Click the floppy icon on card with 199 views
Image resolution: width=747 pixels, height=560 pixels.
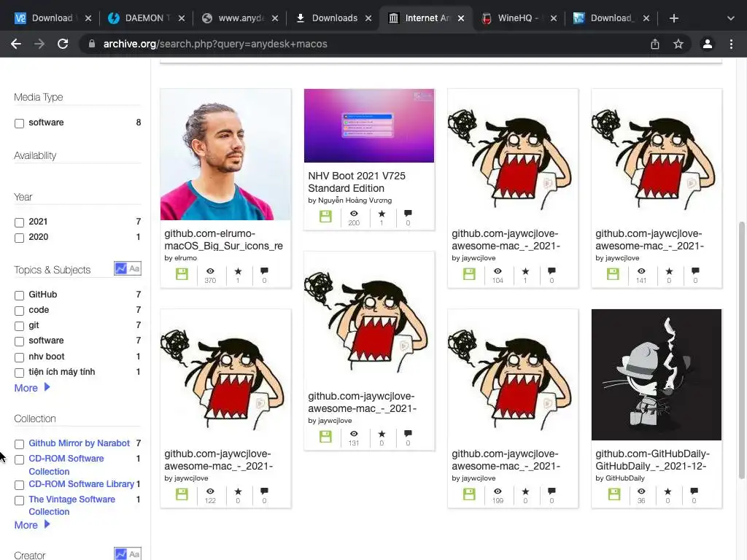469,494
